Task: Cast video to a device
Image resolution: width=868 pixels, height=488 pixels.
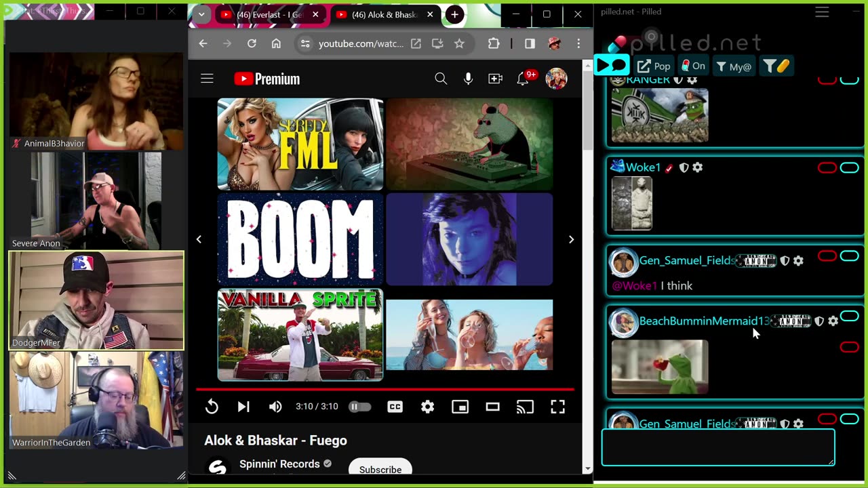Action: pos(525,407)
